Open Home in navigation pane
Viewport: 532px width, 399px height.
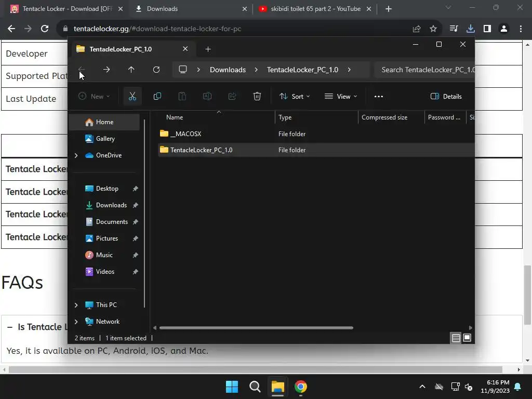[x=104, y=122]
